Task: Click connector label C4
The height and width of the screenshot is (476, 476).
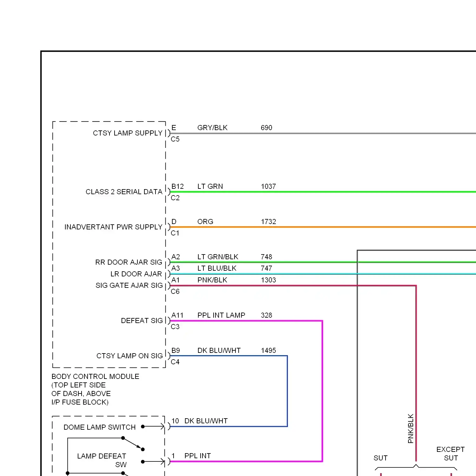Action: [x=175, y=362]
